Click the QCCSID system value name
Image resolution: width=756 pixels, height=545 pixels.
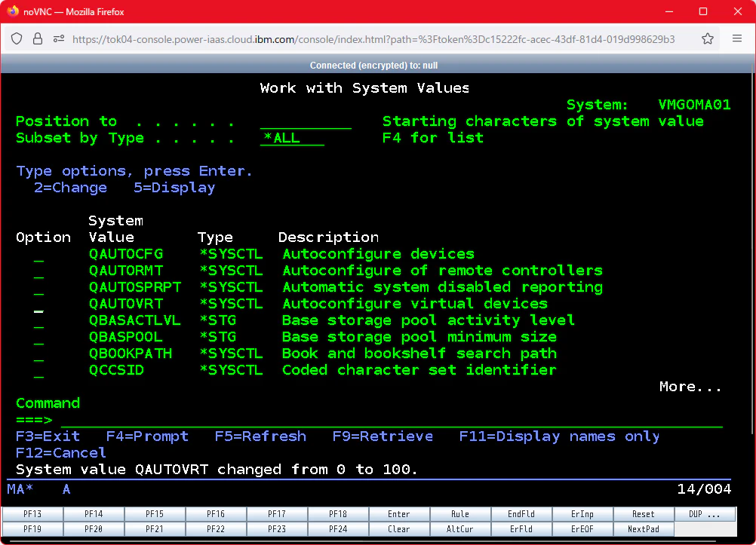117,370
